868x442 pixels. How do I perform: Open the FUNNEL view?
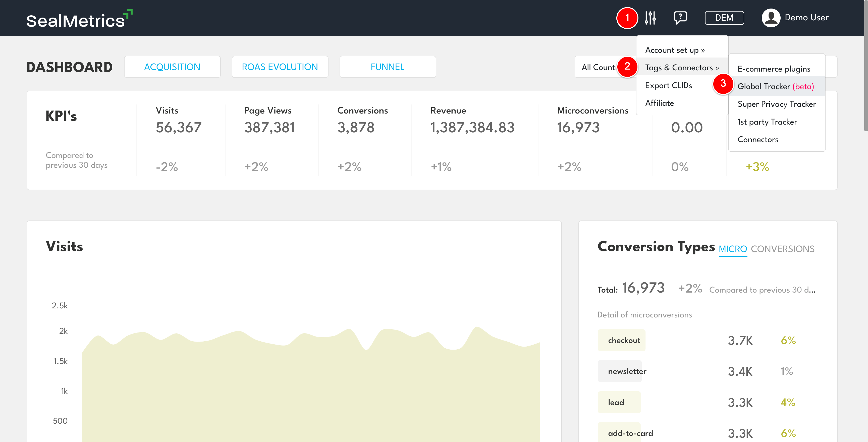(x=388, y=66)
